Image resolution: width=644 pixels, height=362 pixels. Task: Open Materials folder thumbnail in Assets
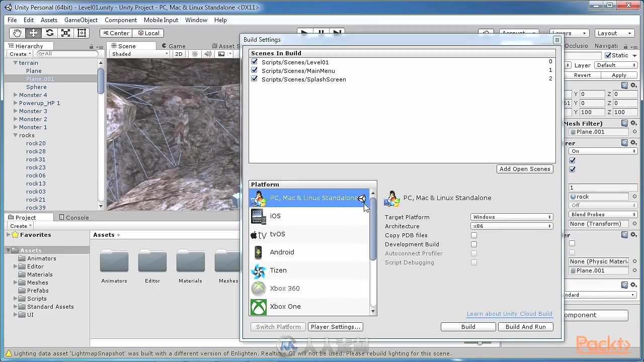click(x=191, y=261)
